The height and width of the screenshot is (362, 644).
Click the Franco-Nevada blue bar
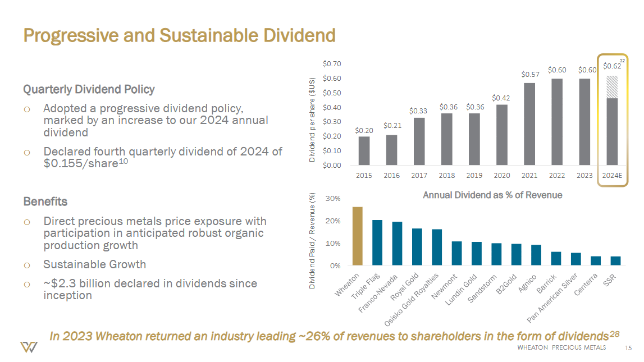point(397,244)
